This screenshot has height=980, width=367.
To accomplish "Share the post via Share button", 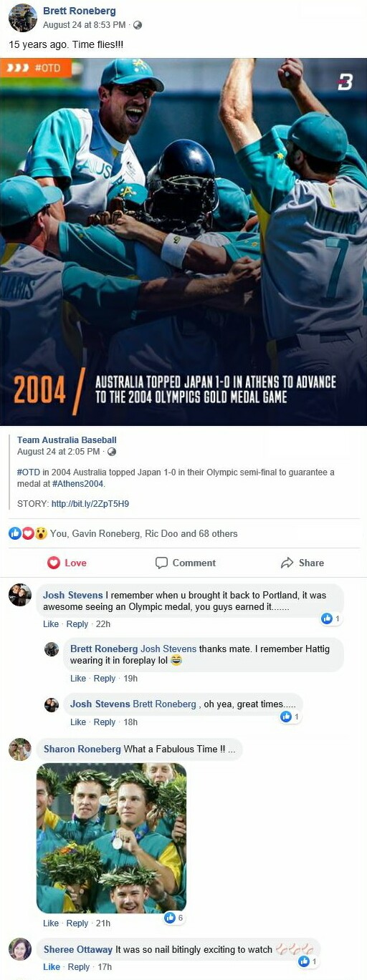I will click(x=302, y=563).
